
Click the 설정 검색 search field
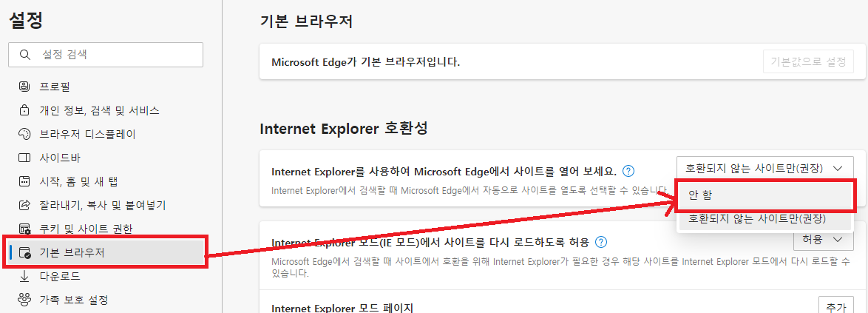[106, 55]
